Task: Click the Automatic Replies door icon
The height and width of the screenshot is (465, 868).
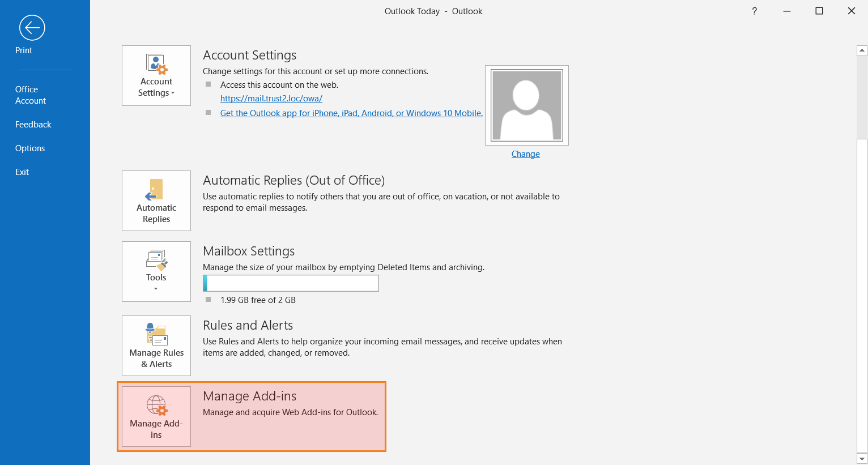Action: (155, 190)
